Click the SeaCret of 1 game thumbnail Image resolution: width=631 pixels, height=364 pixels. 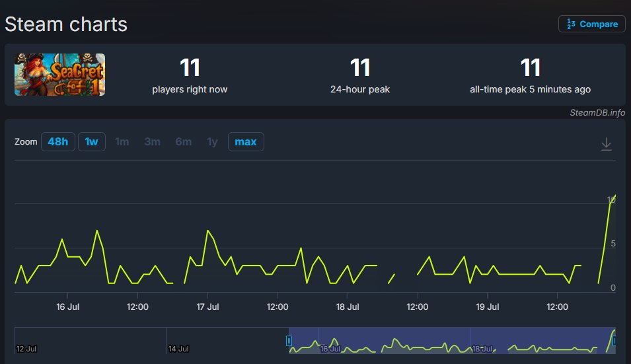pyautogui.click(x=60, y=75)
